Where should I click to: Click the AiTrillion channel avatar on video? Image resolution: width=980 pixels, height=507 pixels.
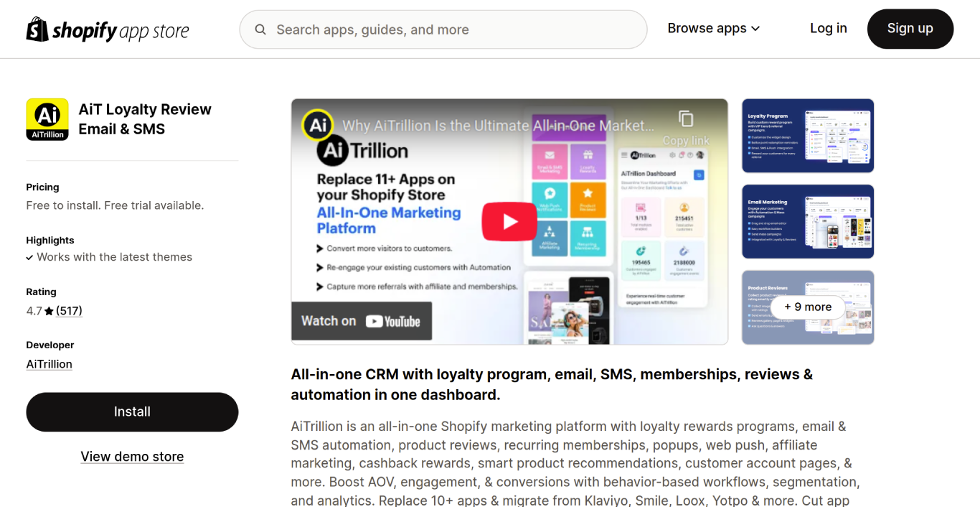tap(318, 125)
